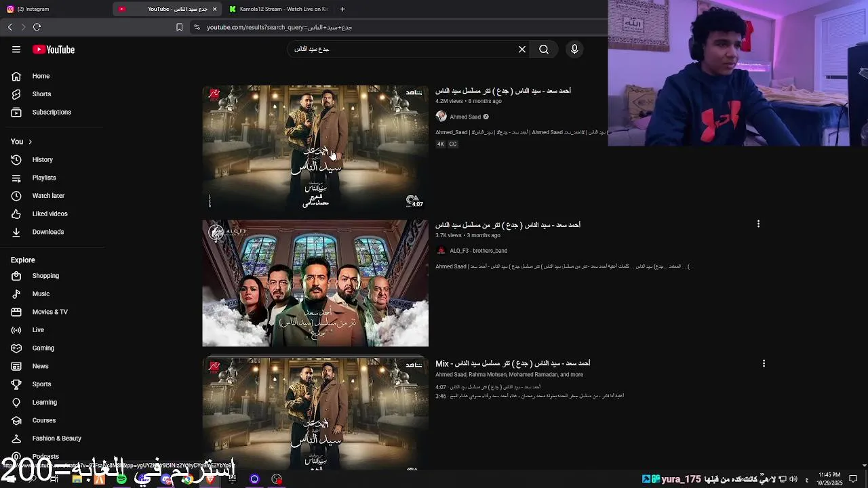The width and height of the screenshot is (868, 488).
Task: Click the Sports trophy icon
Action: pyautogui.click(x=16, y=384)
